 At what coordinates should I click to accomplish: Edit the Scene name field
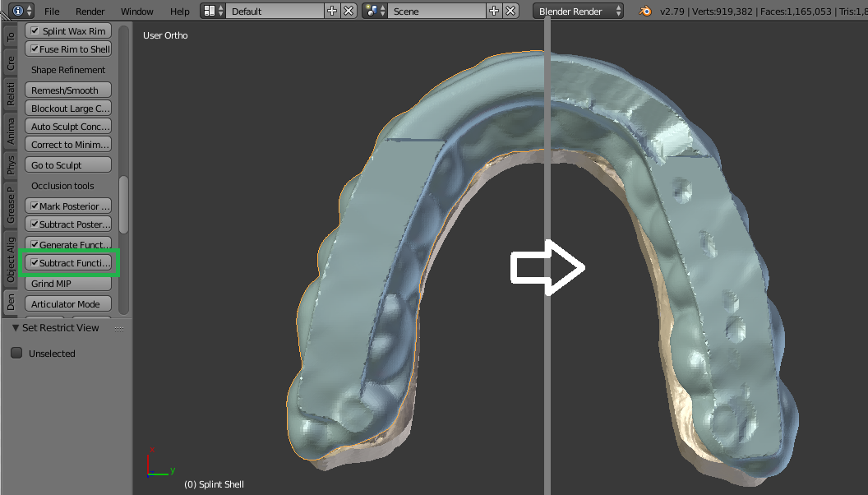[x=436, y=11]
